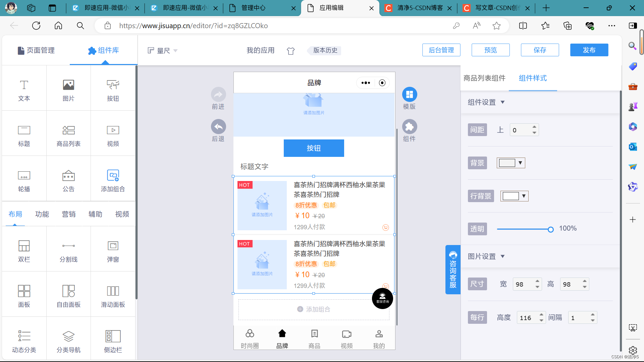Increase the 间距 上 spacing value
Screen dimensions: 644x362
coord(534,127)
